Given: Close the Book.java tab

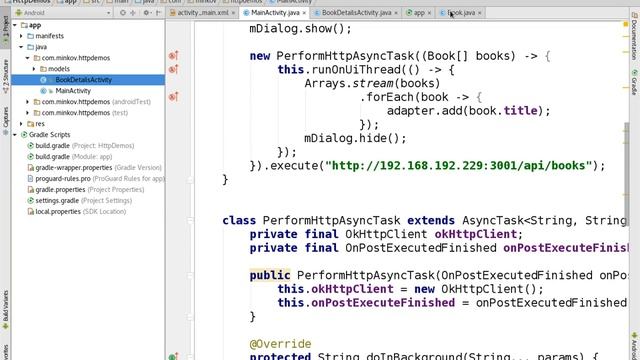Looking at the screenshot, I should 480,13.
